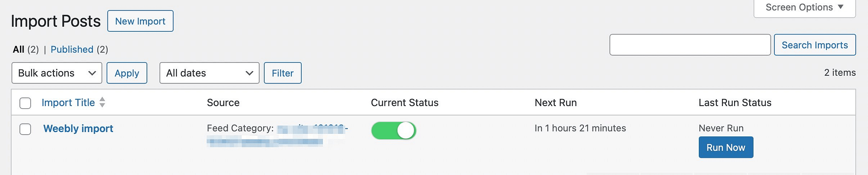The width and height of the screenshot is (868, 175).
Task: Toggle the Weebly import status switch
Action: tap(394, 131)
